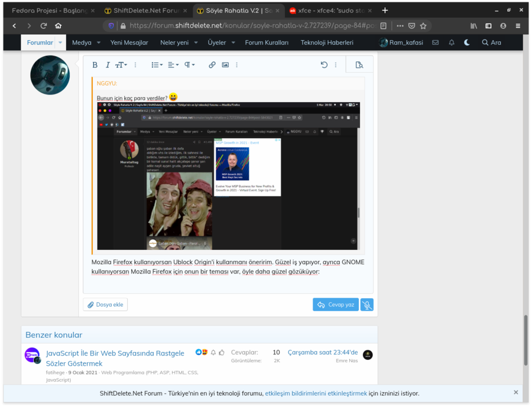Open Teknoloji Haberleri
This screenshot has height=407, width=532.
tap(327, 43)
